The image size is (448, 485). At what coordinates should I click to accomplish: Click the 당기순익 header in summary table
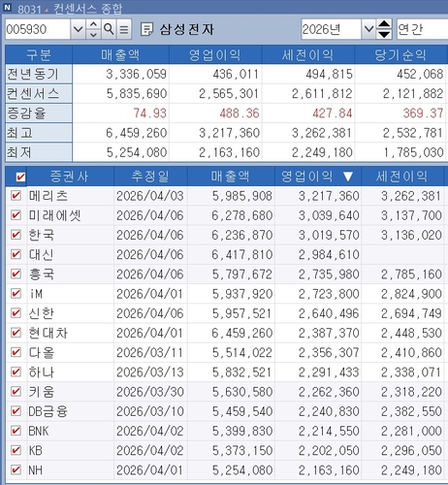click(400, 55)
